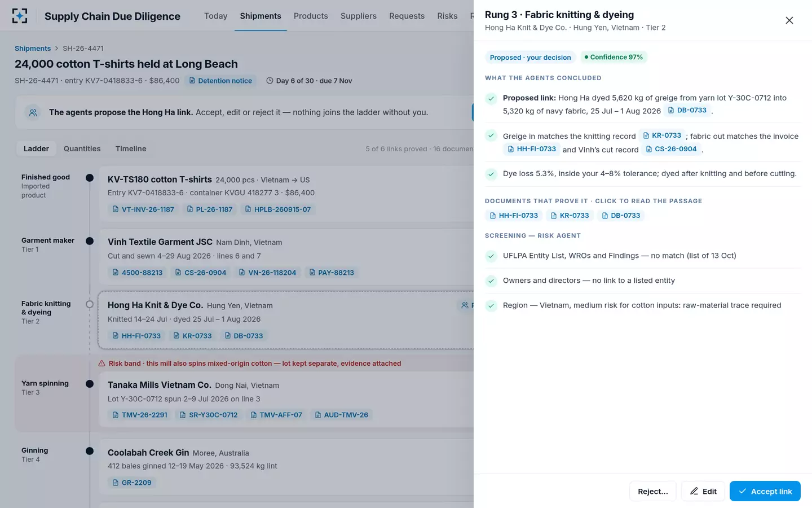Open bill of lading HPLB-260915-07
Image resolution: width=812 pixels, height=508 pixels.
click(x=277, y=209)
